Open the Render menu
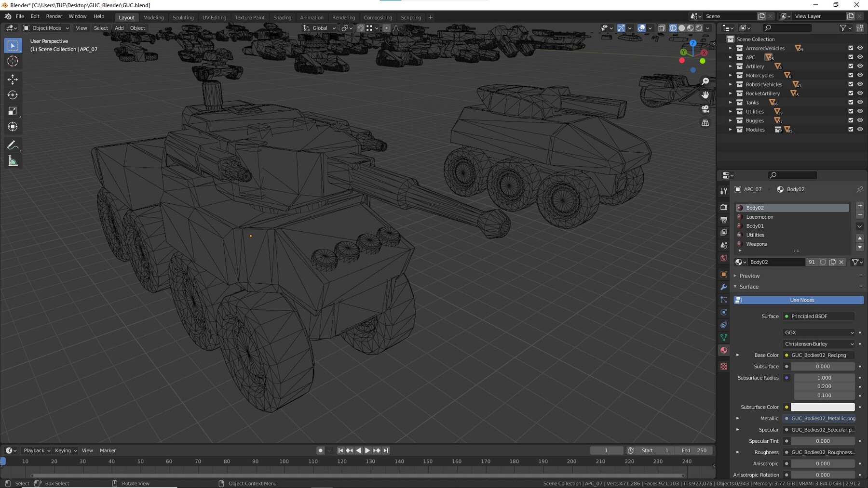868x488 pixels. pyautogui.click(x=54, y=16)
